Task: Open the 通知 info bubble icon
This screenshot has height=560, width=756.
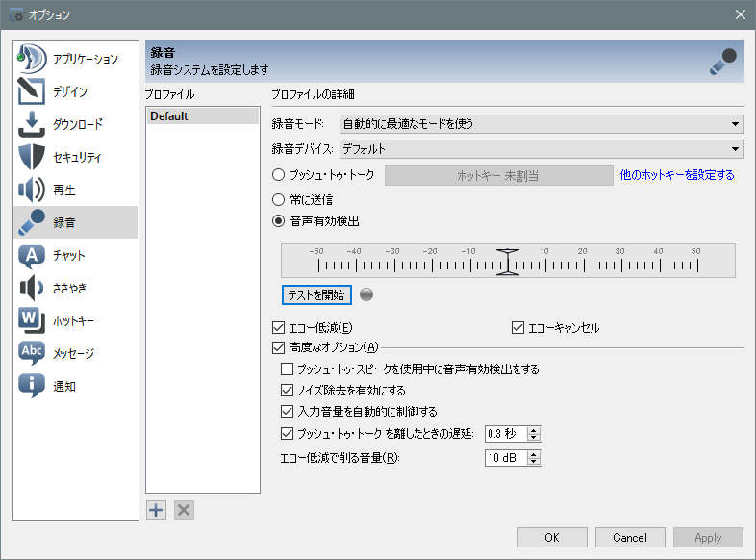Action: (32, 386)
